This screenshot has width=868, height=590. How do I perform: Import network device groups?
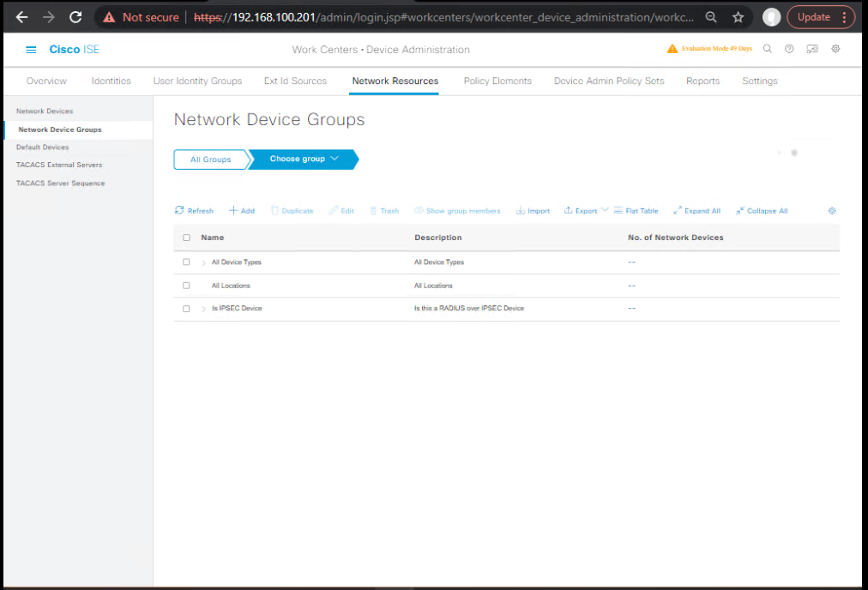point(533,211)
